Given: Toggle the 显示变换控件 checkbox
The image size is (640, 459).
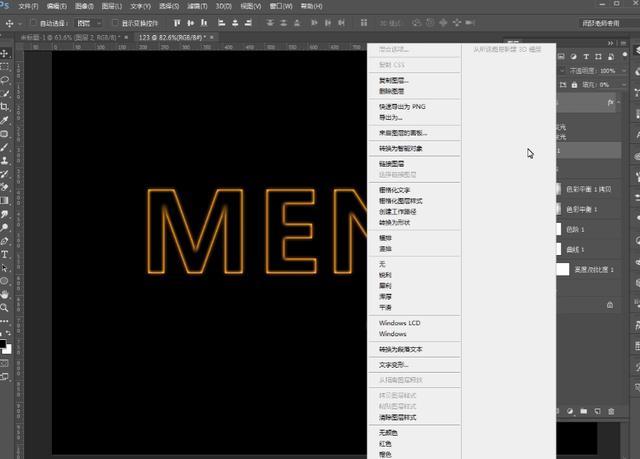Looking at the screenshot, I should click(x=115, y=23).
